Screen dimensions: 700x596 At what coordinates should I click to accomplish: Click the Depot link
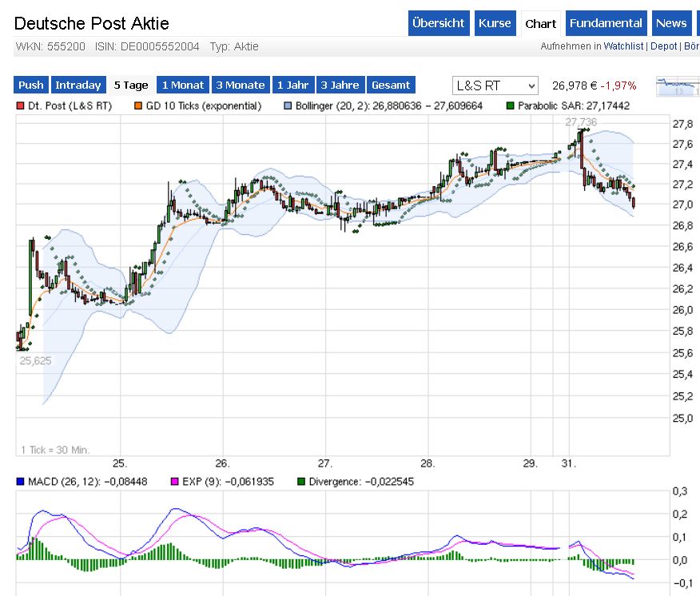coord(662,46)
